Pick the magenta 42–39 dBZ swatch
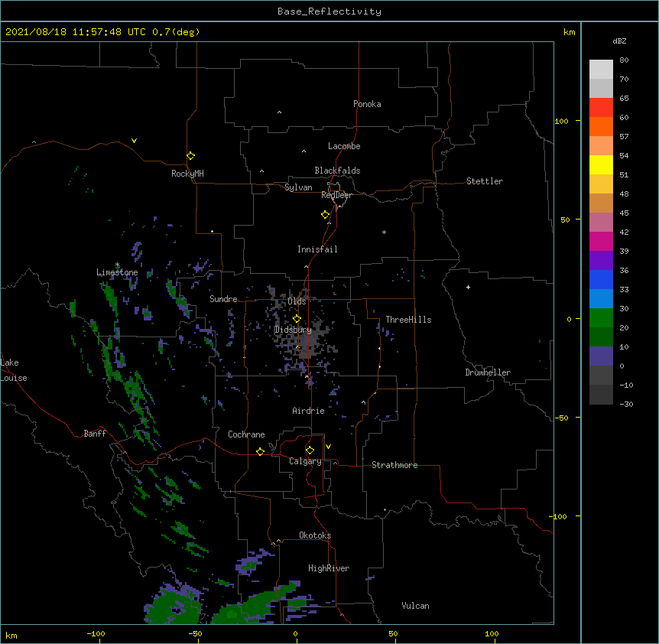 (601, 241)
